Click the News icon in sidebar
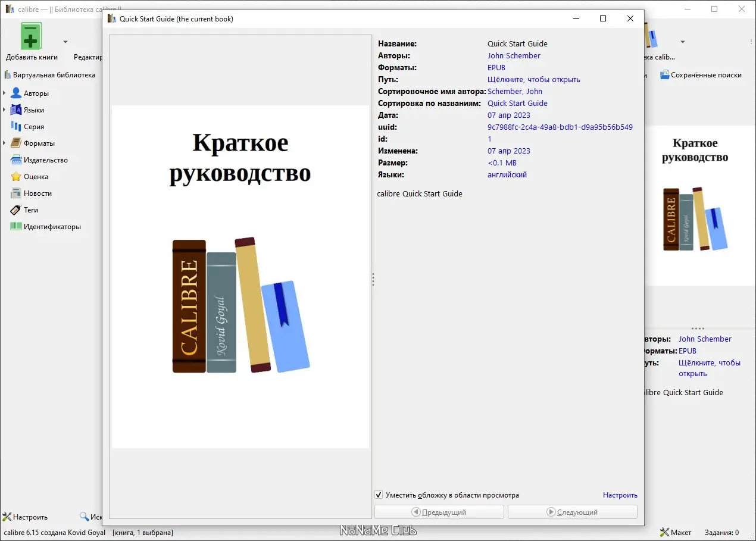The height and width of the screenshot is (541, 756). click(x=15, y=193)
